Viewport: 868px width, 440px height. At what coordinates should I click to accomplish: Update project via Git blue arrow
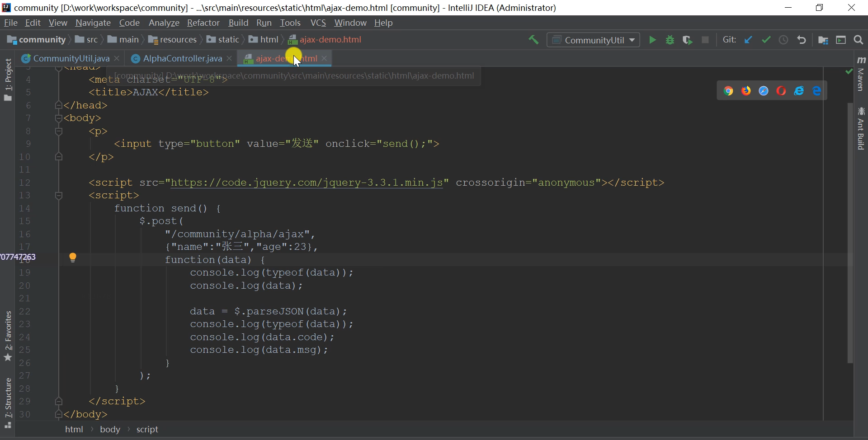pos(748,40)
